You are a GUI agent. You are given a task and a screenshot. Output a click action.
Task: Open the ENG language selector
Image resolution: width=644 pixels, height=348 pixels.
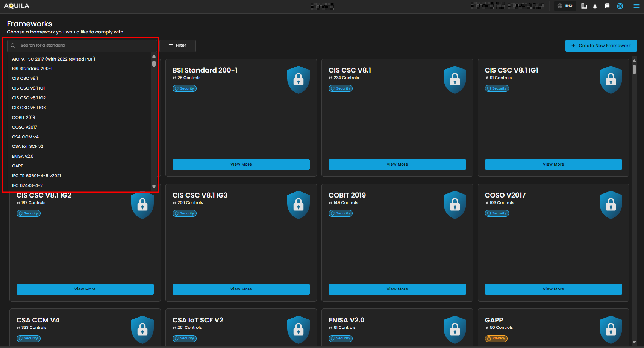pyautogui.click(x=565, y=6)
